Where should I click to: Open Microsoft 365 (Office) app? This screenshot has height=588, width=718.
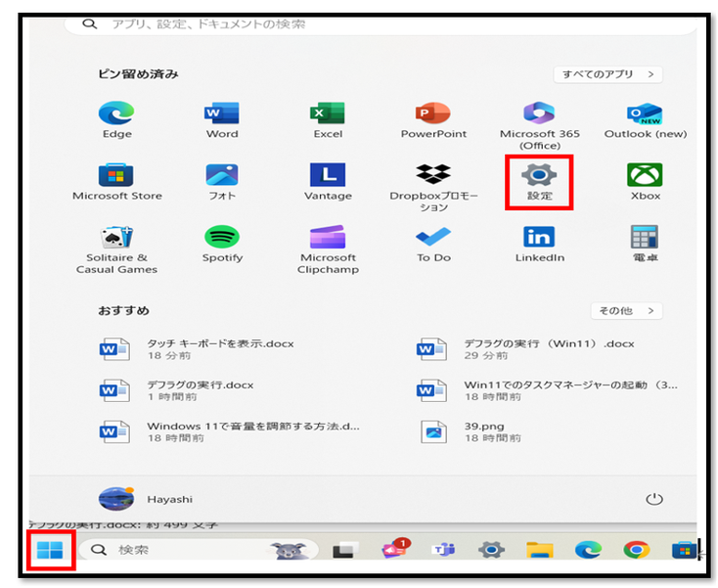[x=539, y=126]
